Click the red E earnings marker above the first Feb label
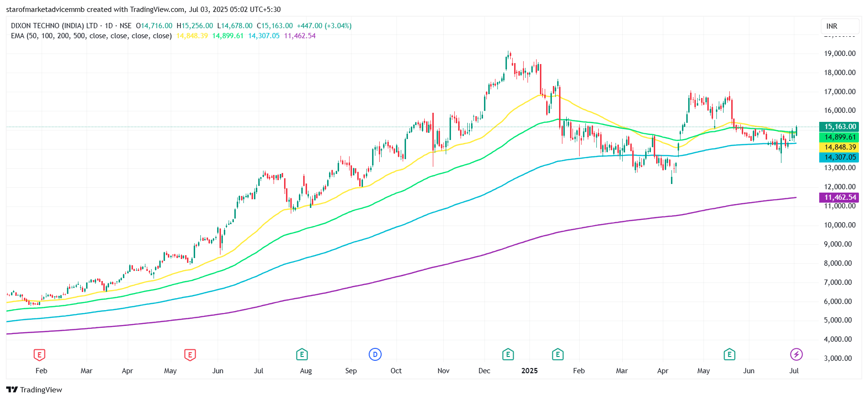Viewport: 868px width, 400px height. point(39,355)
